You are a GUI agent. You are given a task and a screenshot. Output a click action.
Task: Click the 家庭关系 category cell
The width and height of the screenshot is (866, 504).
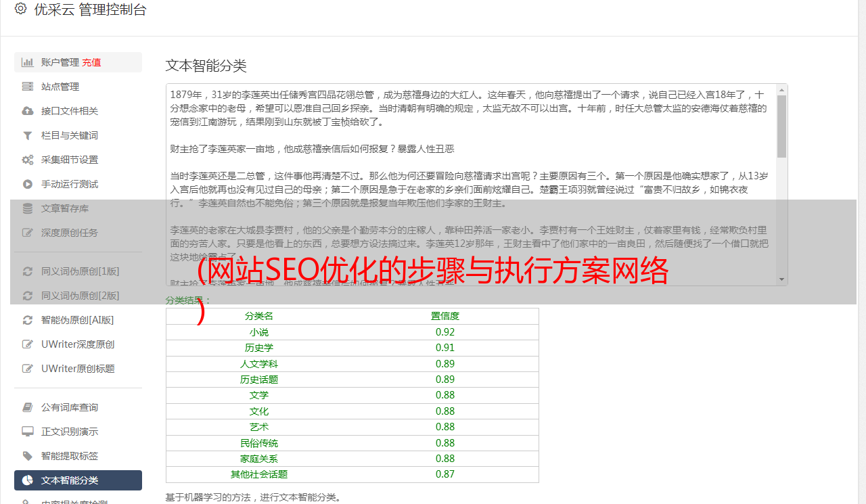pos(259,459)
